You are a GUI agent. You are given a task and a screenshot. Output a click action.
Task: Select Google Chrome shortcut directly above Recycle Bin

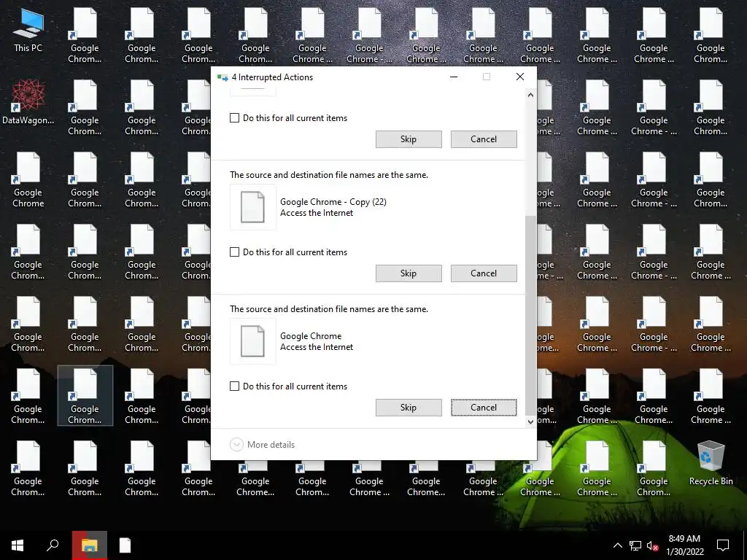[x=711, y=397]
